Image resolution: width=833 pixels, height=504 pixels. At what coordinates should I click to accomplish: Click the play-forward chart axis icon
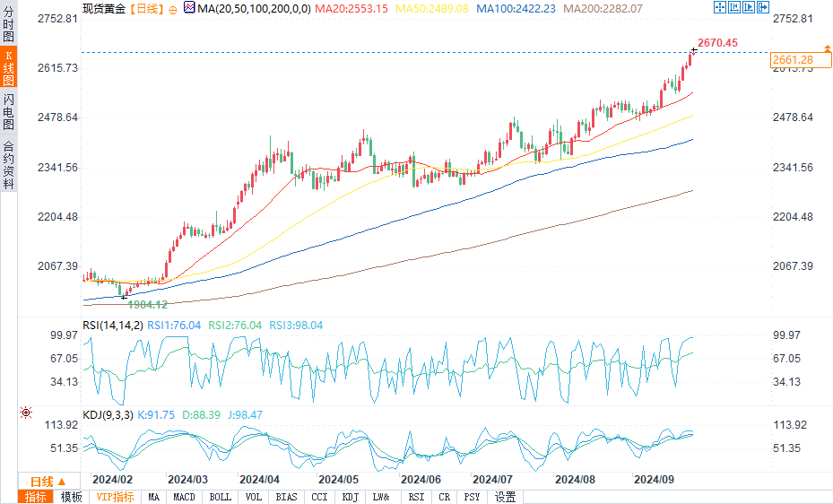(751, 7)
